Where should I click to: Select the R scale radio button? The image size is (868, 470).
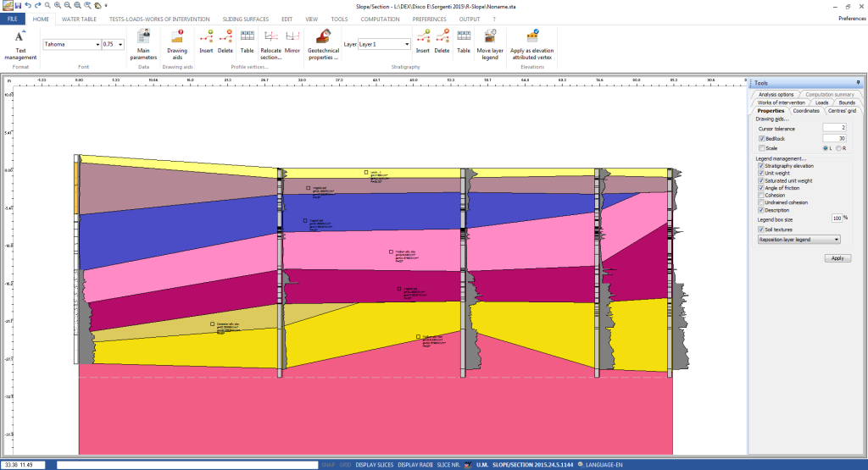tap(839, 148)
